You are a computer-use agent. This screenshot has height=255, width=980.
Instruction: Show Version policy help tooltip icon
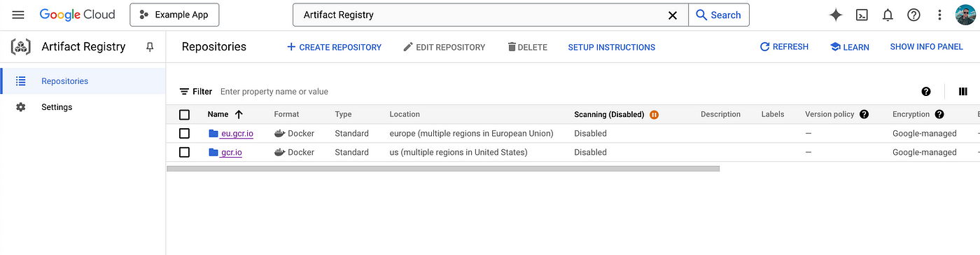[x=864, y=114]
